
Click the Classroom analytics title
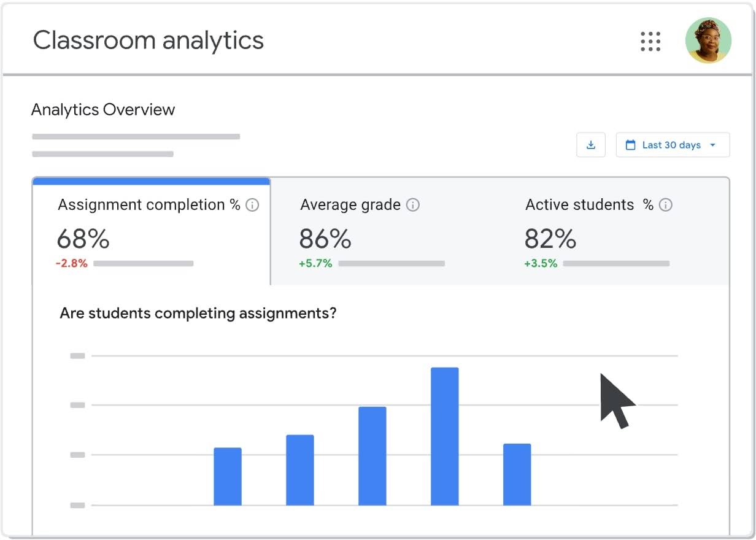click(148, 40)
